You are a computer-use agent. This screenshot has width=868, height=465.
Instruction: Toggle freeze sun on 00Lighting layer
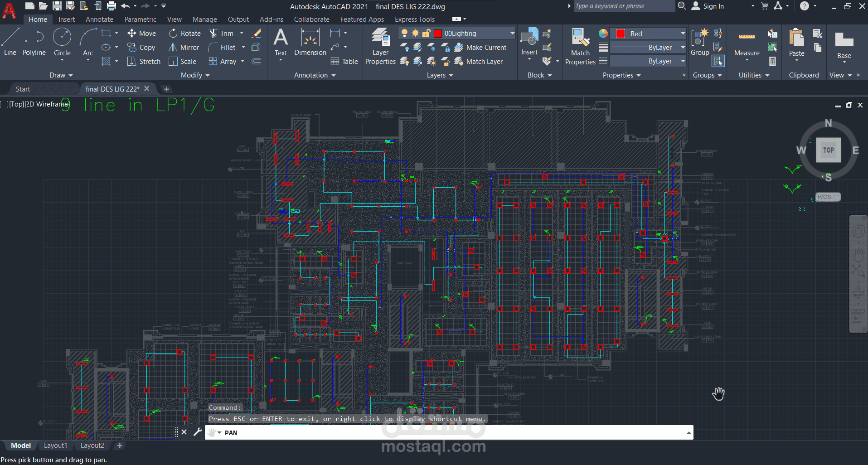(415, 33)
